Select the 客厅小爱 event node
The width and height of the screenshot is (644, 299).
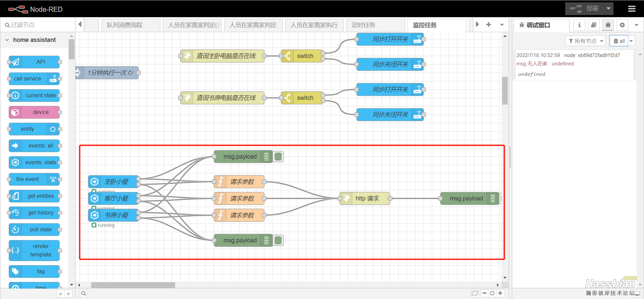click(113, 198)
